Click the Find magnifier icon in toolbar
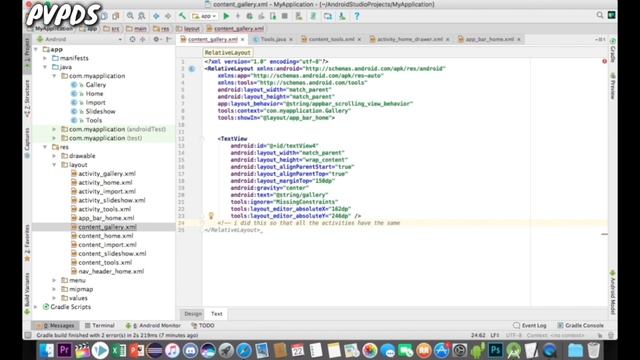 [130, 16]
